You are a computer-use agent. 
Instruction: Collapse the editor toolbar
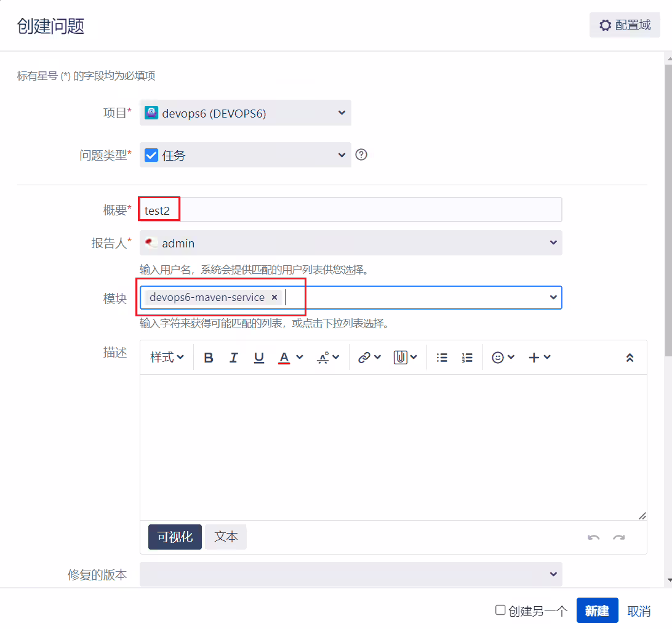click(630, 358)
